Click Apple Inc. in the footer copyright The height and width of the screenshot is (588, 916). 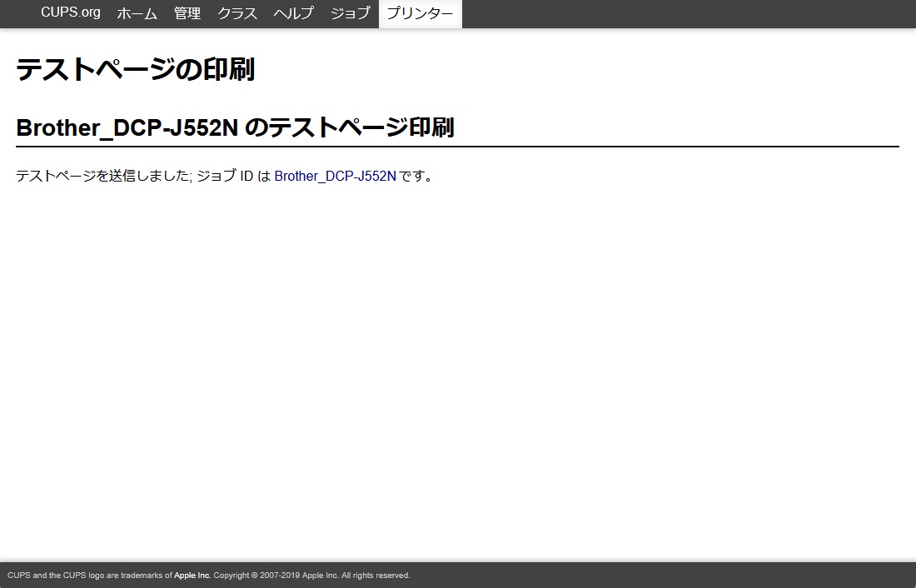[192, 576]
